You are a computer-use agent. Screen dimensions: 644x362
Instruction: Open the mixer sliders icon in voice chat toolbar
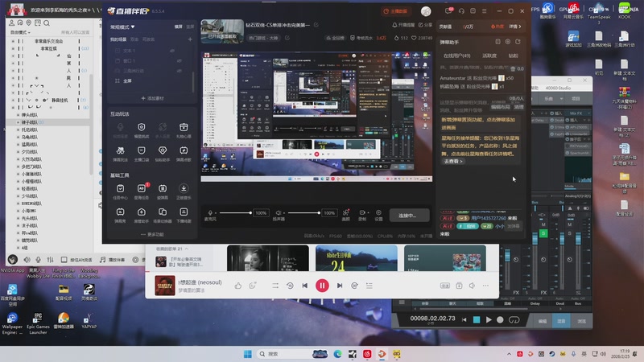click(50, 260)
